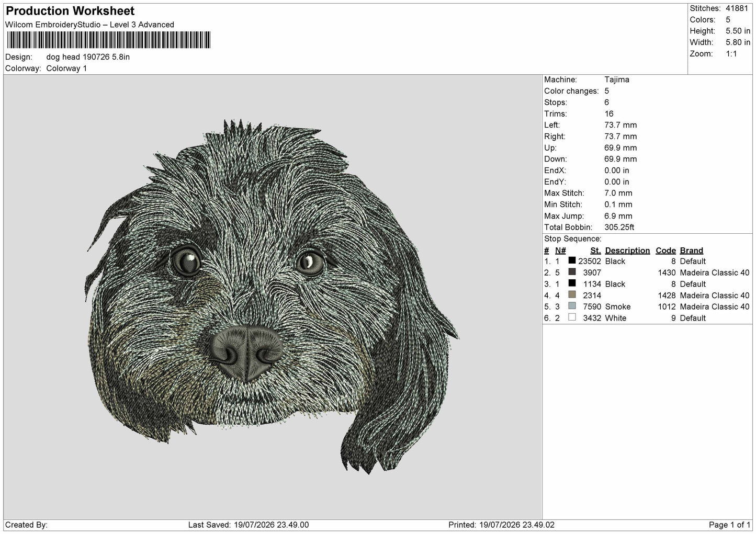Click the Up value 69.9 mm
The image size is (756, 534).
coord(620,148)
